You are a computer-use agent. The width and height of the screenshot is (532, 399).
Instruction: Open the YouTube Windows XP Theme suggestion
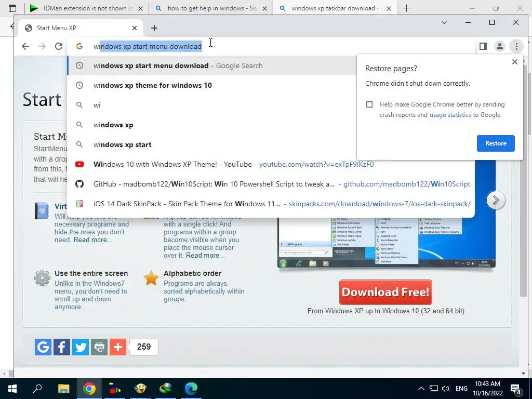pyautogui.click(x=271, y=164)
